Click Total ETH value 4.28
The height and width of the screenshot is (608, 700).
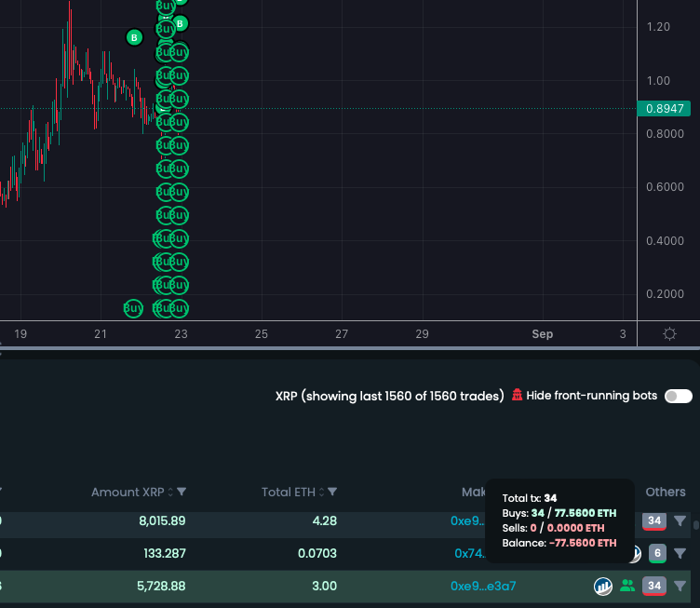(x=325, y=521)
